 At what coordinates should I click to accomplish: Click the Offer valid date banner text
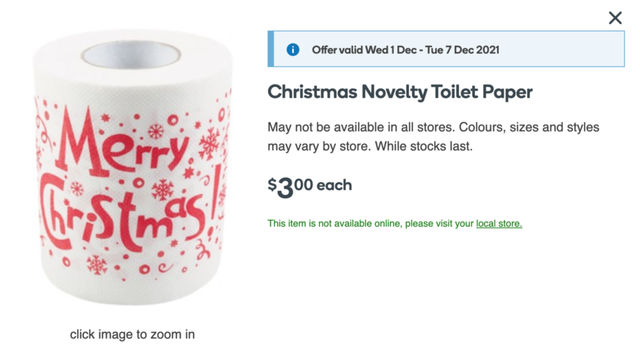(405, 50)
